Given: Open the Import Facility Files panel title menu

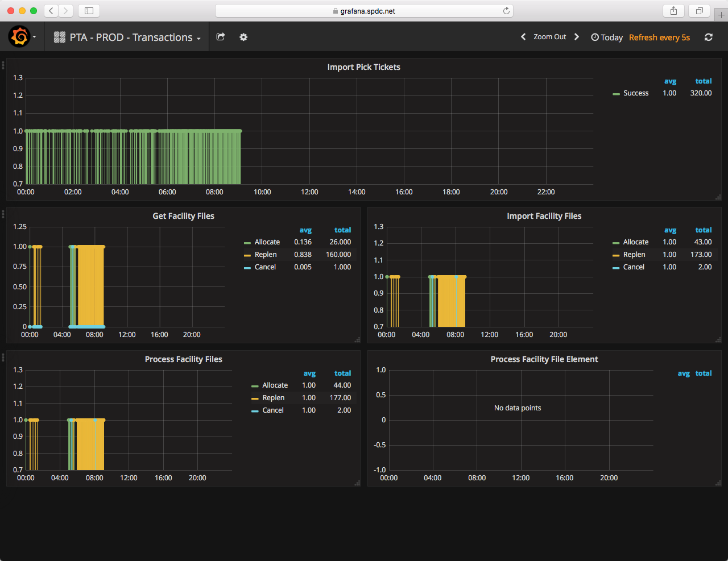Looking at the screenshot, I should click(x=544, y=216).
